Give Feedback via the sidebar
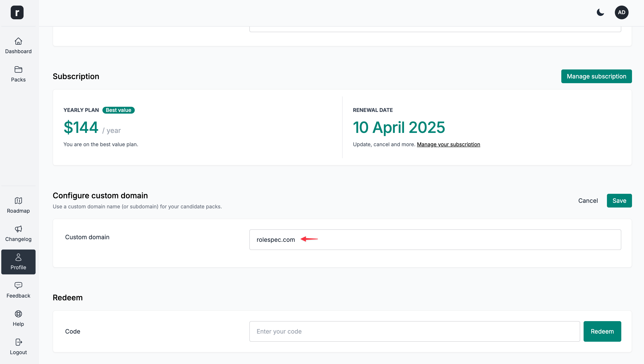644x364 pixels. [18, 290]
